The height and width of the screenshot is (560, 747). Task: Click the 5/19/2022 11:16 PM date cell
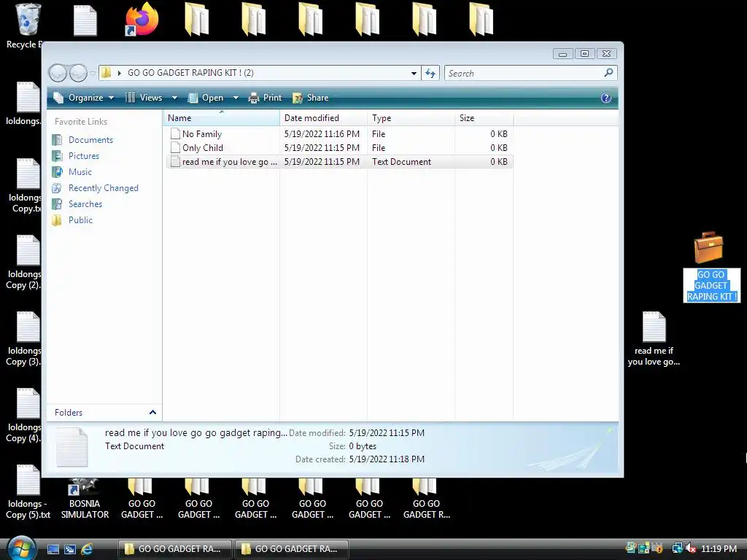[322, 134]
